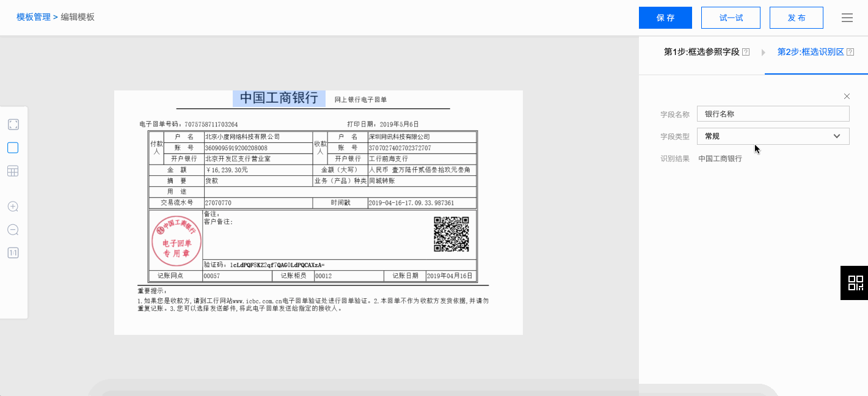The image size is (868, 396).
Task: Click 识别结果 value 中国工商银行 in the field panel
Action: tap(720, 159)
